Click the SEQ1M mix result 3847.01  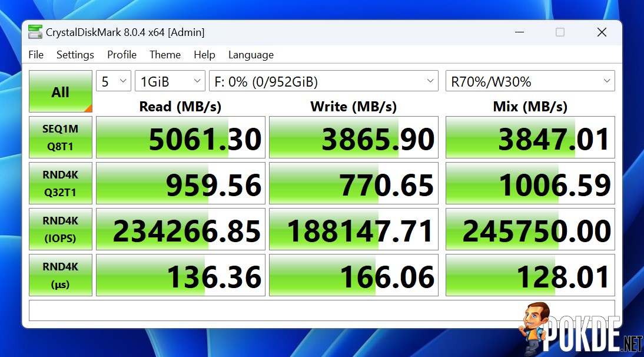(x=530, y=137)
